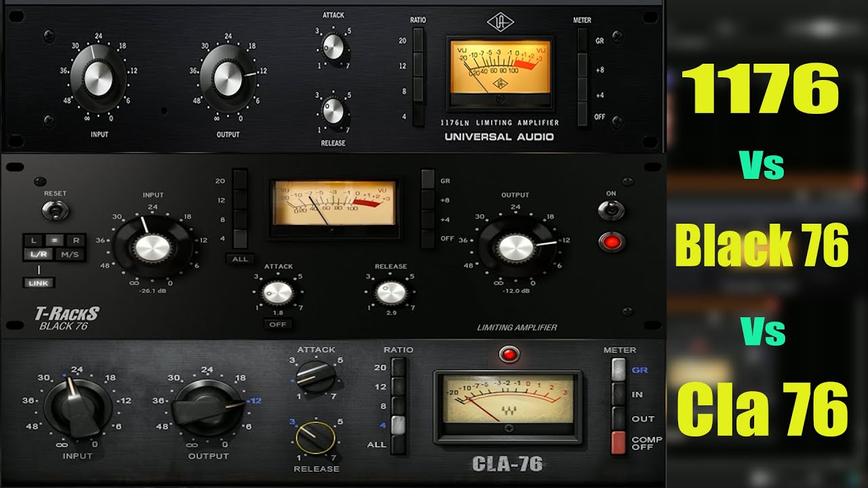Select ratio 4 on Black 76
Image resolution: width=868 pixels, height=488 pixels.
click(x=239, y=239)
